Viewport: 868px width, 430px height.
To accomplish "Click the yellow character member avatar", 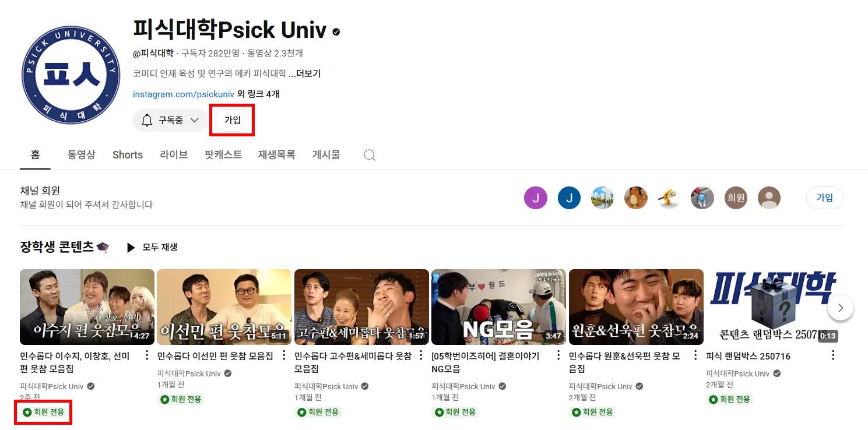I will point(669,198).
